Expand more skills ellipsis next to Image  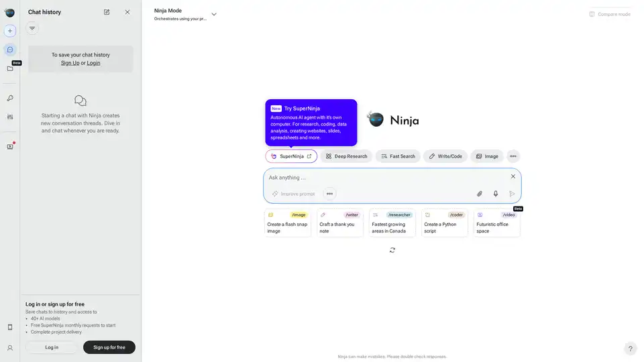click(513, 156)
